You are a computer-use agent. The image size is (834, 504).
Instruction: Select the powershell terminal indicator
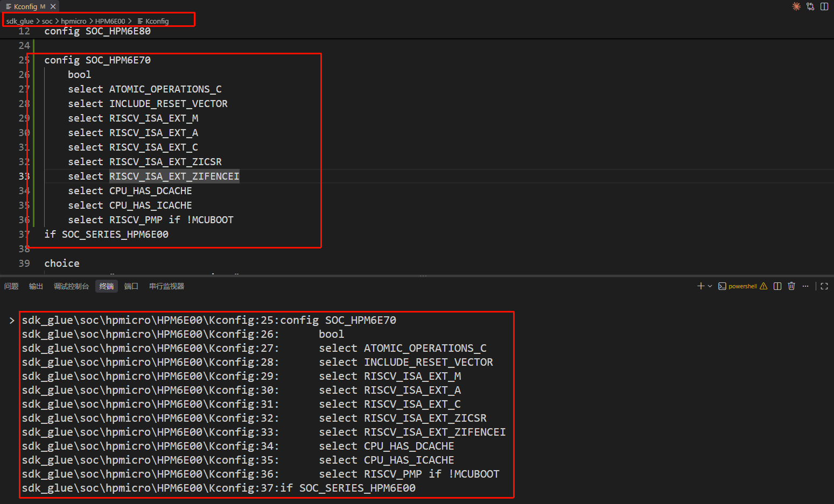click(738, 286)
